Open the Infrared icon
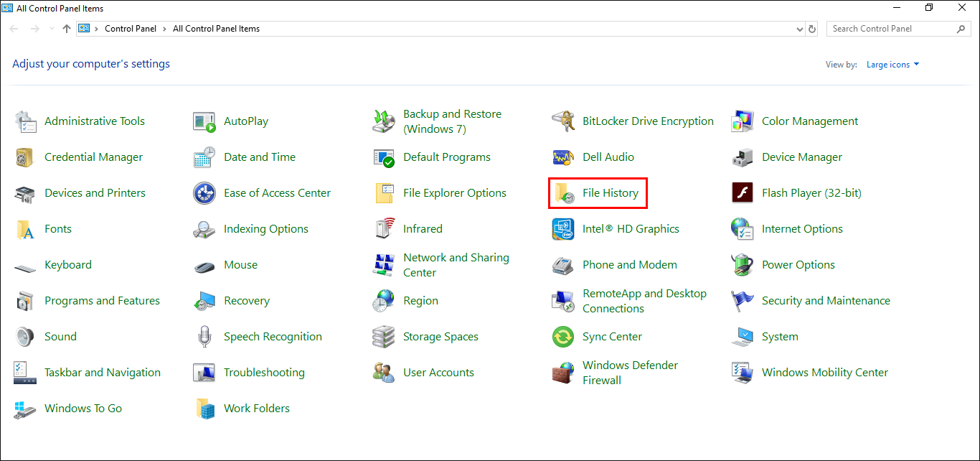The height and width of the screenshot is (461, 980). [384, 229]
